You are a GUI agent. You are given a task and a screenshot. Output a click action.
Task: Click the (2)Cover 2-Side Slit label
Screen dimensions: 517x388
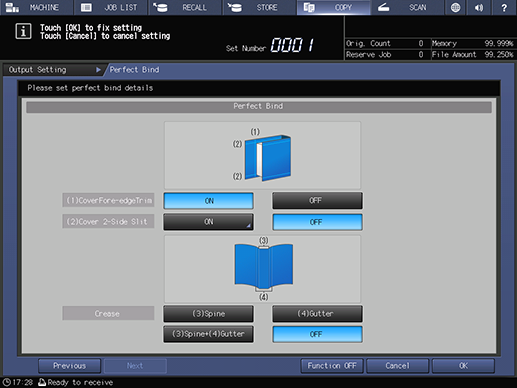[x=108, y=222]
